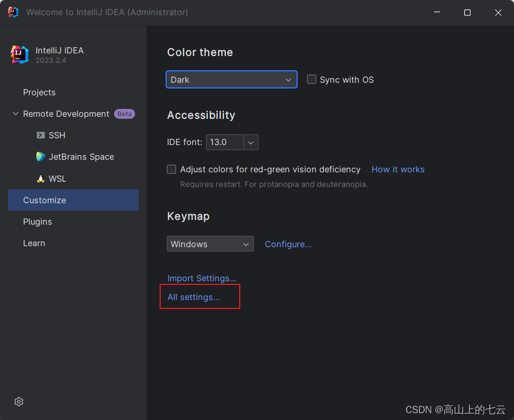
Task: Open WSL remote development entry
Action: 58,179
